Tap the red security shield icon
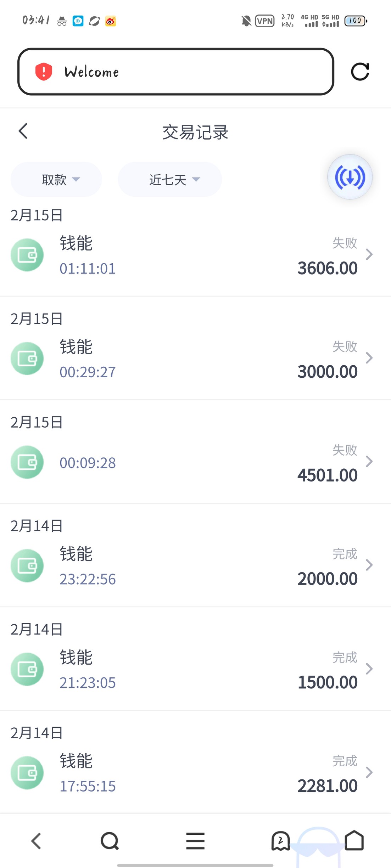The height and width of the screenshot is (868, 391). click(44, 72)
